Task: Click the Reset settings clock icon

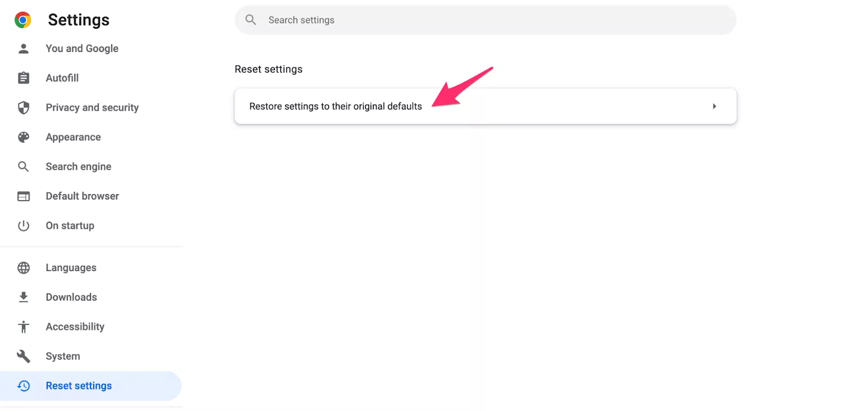Action: (23, 386)
